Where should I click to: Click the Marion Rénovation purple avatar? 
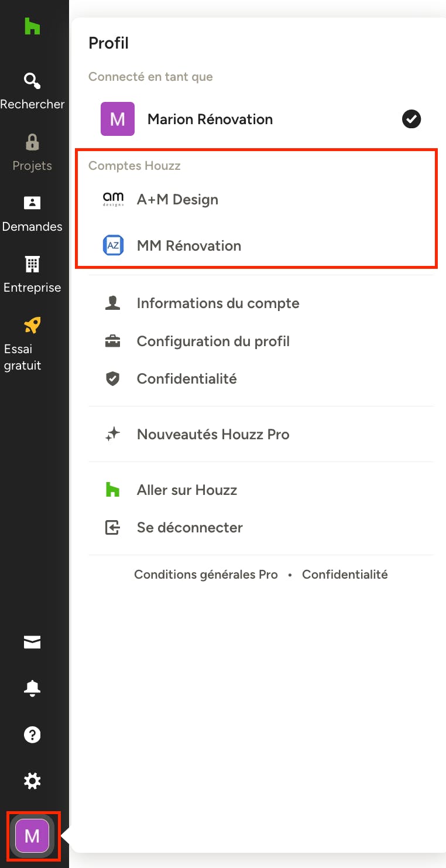point(118,119)
